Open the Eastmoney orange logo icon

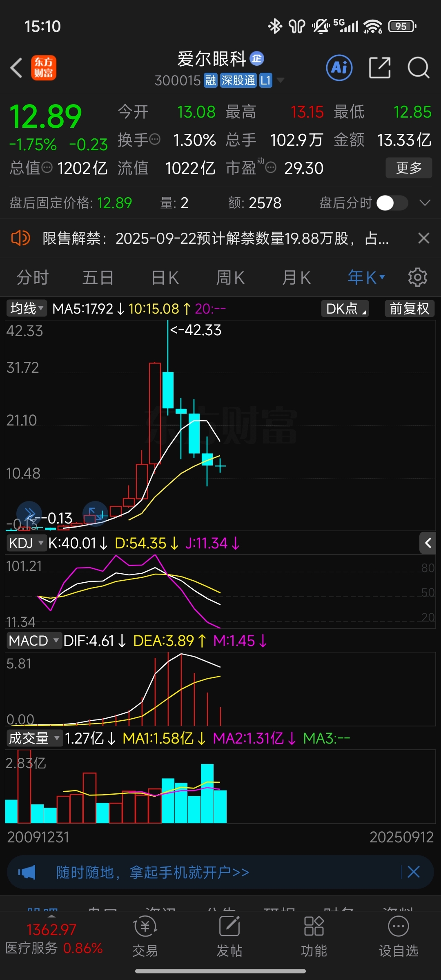44,68
